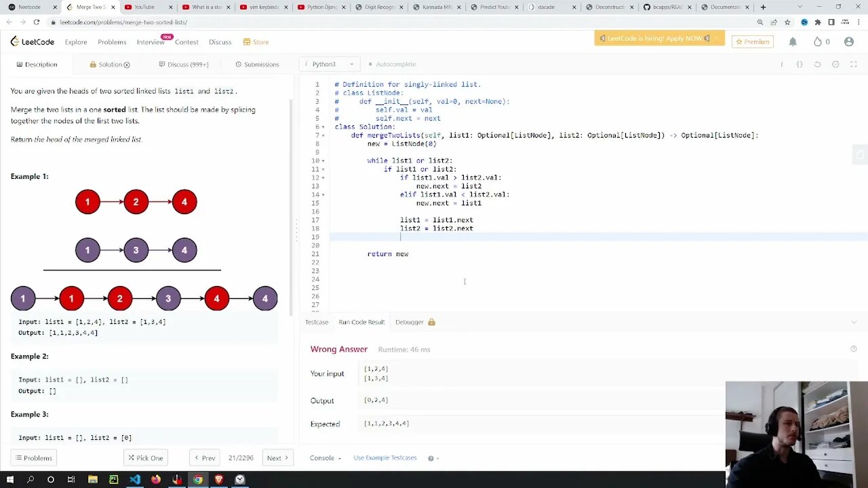Open the Submissions tab
868x488 pixels.
pyautogui.click(x=257, y=64)
